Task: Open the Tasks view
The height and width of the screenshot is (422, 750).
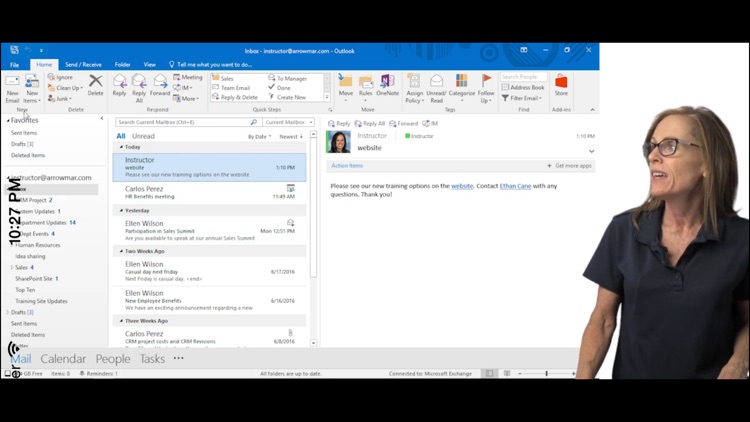Action: click(152, 359)
